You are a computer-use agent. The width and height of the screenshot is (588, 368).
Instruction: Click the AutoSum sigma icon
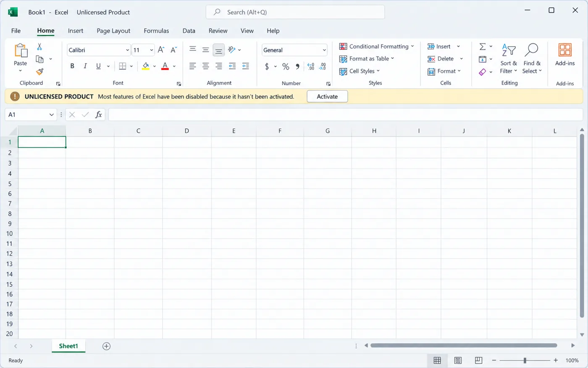point(483,47)
